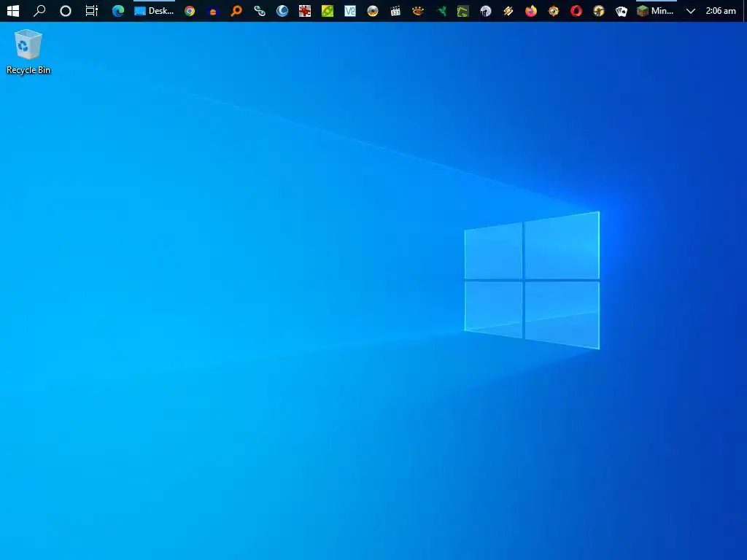Expand the hidden tray icons chevron
This screenshot has height=560, width=747.
point(690,10)
